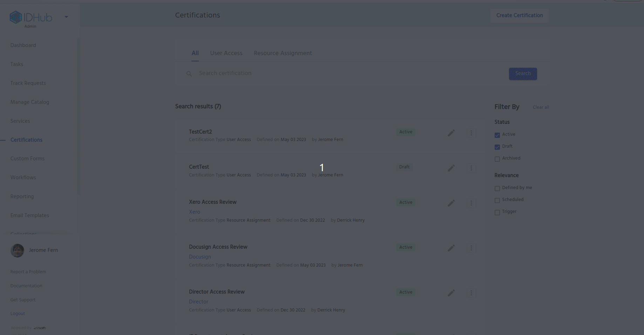Click the magnifier icon in the search bar

pos(189,74)
